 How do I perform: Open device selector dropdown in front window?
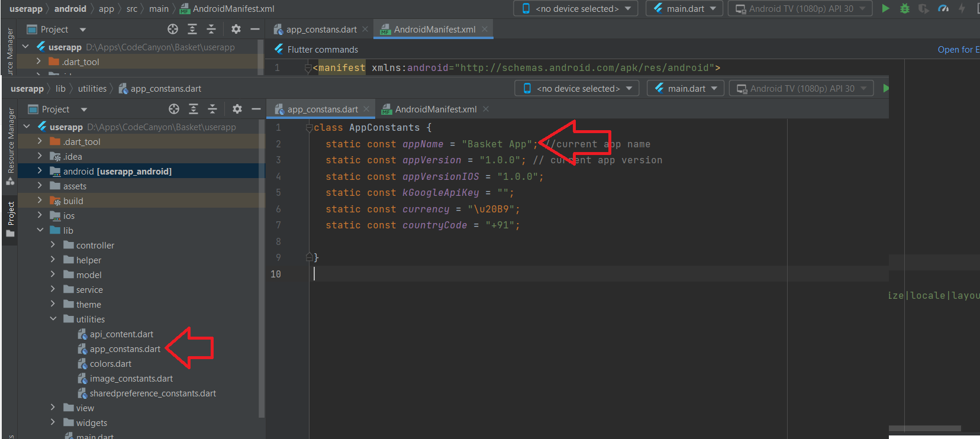pos(577,88)
